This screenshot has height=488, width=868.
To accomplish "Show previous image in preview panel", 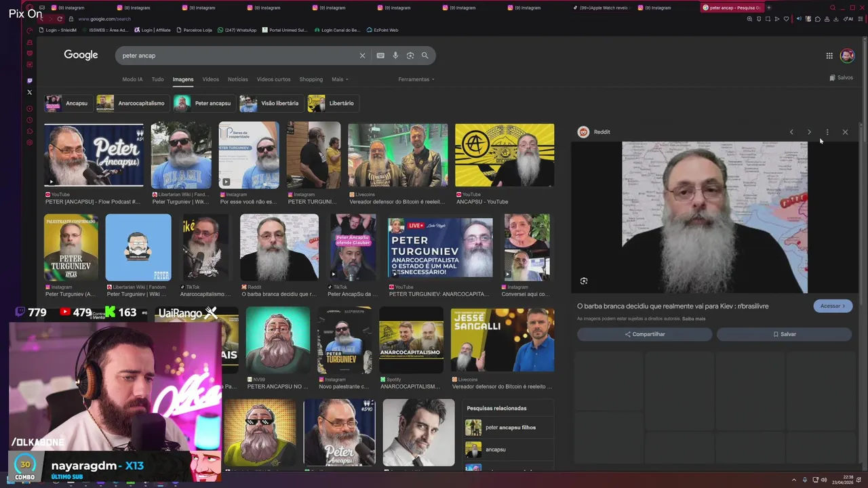I will pos(791,132).
